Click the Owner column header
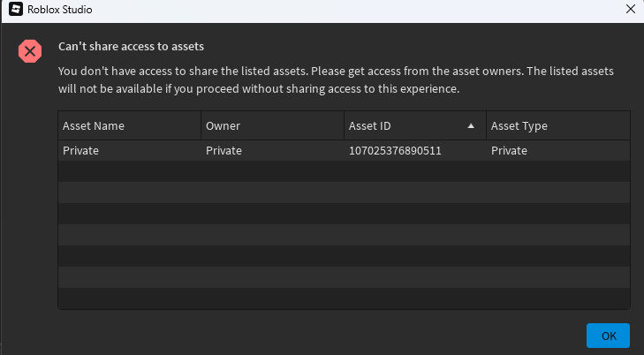Image resolution: width=644 pixels, height=355 pixels. coord(272,125)
